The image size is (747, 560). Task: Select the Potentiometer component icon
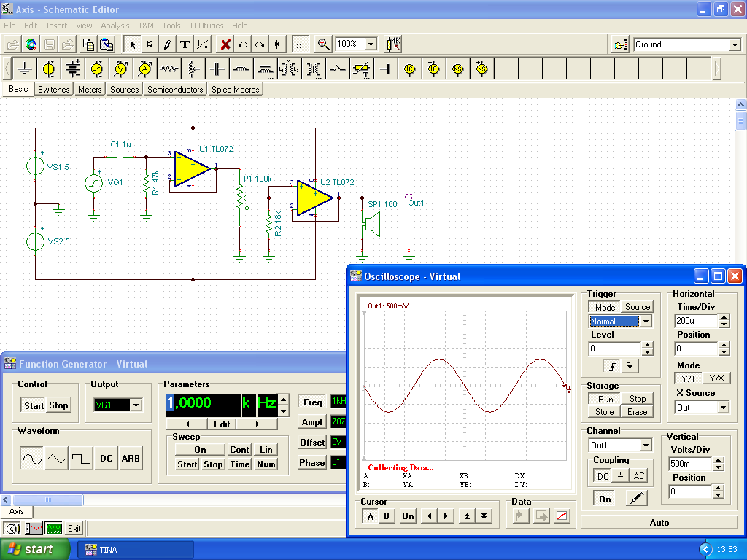coord(193,69)
